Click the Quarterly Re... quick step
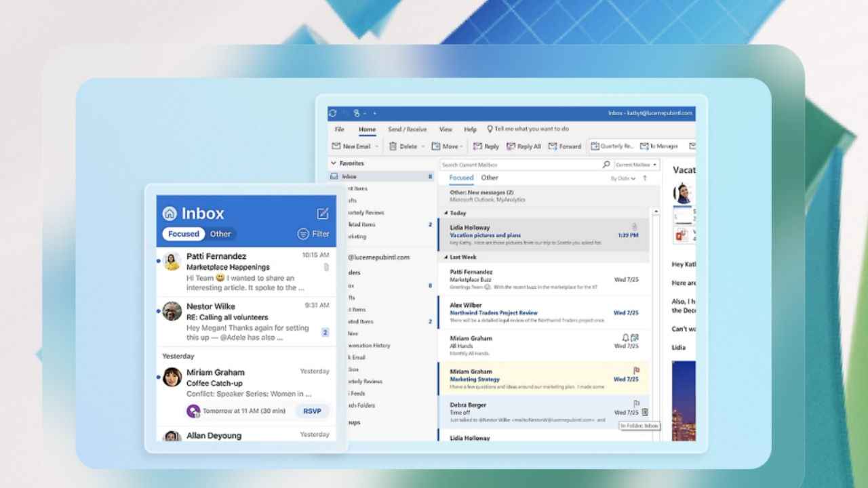Viewport: 868px width, 488px height. click(x=612, y=146)
